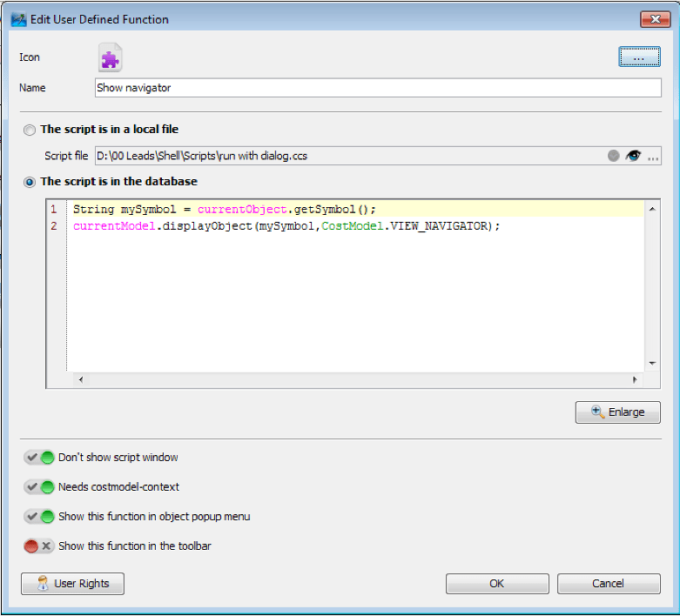Click the script editor's vertical scroll up arrow

coord(652,209)
